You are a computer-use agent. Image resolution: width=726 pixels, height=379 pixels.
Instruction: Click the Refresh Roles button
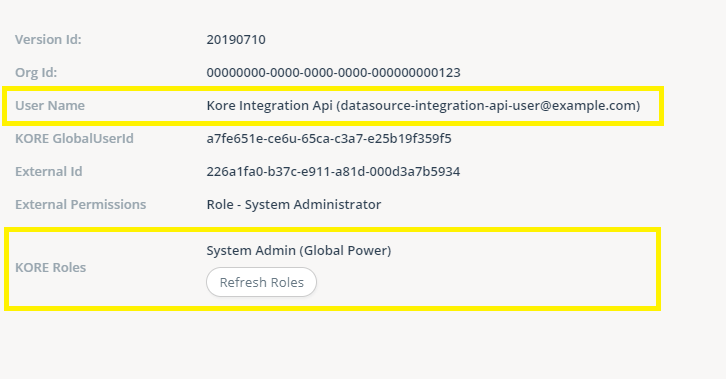click(262, 282)
